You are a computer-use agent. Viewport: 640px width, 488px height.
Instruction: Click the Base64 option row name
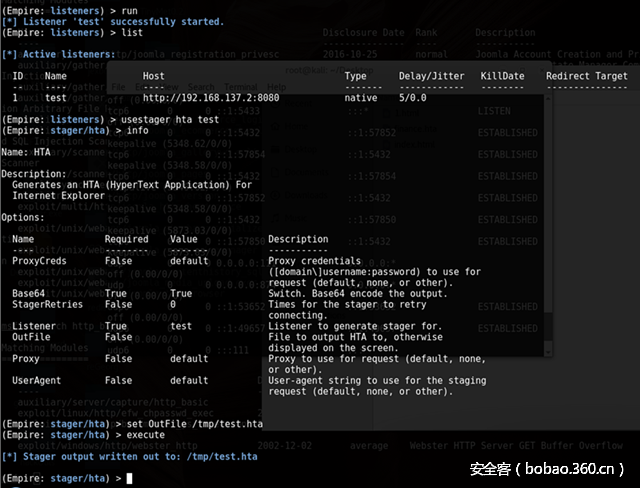point(29,293)
